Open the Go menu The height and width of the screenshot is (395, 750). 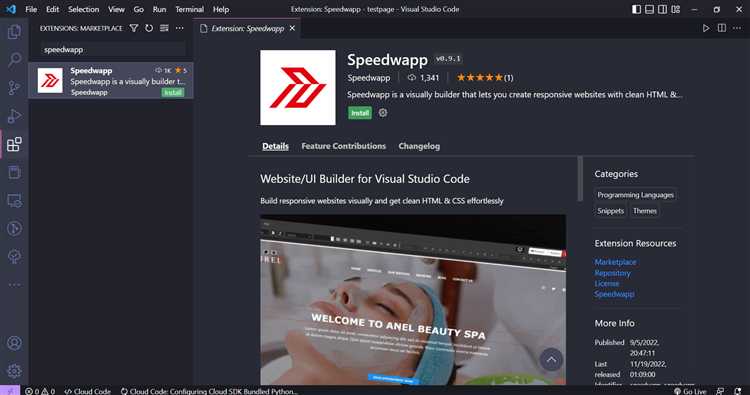point(138,9)
